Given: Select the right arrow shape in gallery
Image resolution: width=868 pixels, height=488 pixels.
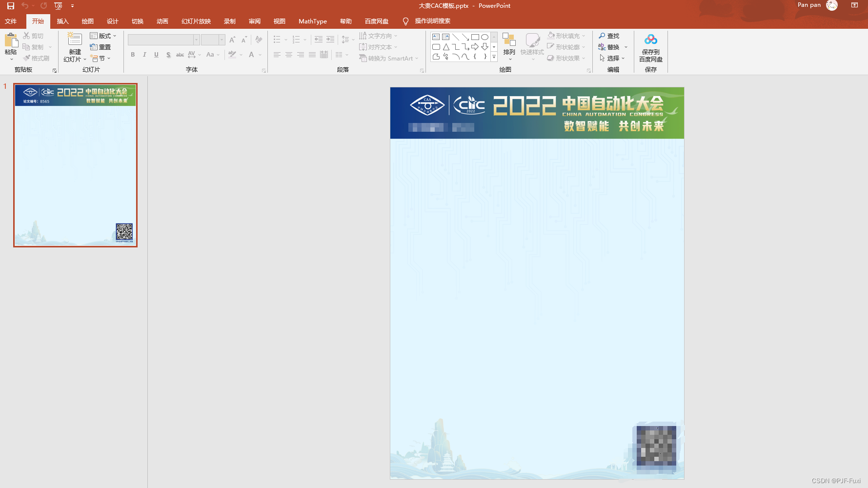Looking at the screenshot, I should 475,47.
